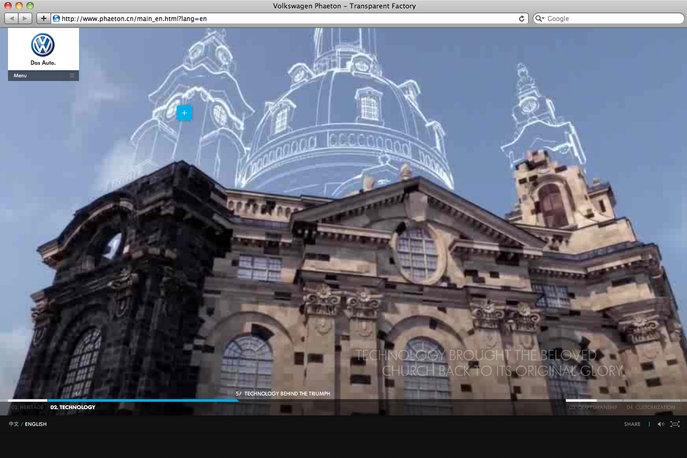Open the 04. Customization chapter
687x458 pixels.
[653, 408]
